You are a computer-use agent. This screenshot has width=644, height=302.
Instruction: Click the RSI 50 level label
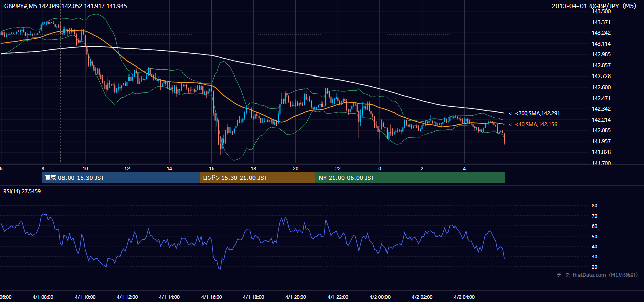coord(594,236)
